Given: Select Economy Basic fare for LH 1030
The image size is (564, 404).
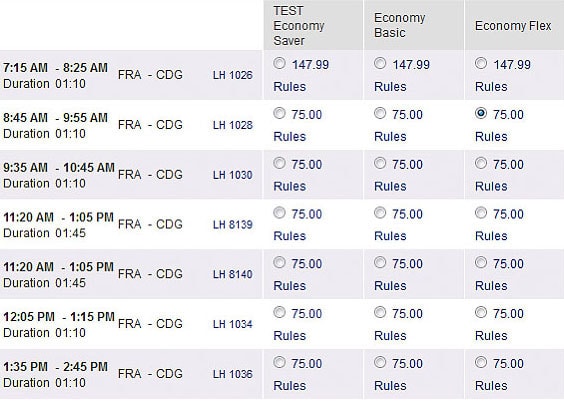Looking at the screenshot, I should pos(380,163).
